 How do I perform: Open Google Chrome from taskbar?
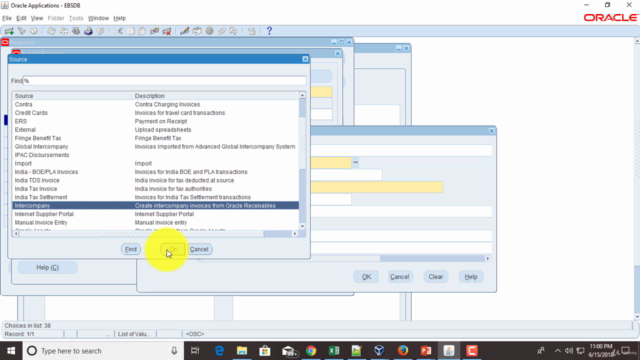(x=311, y=351)
